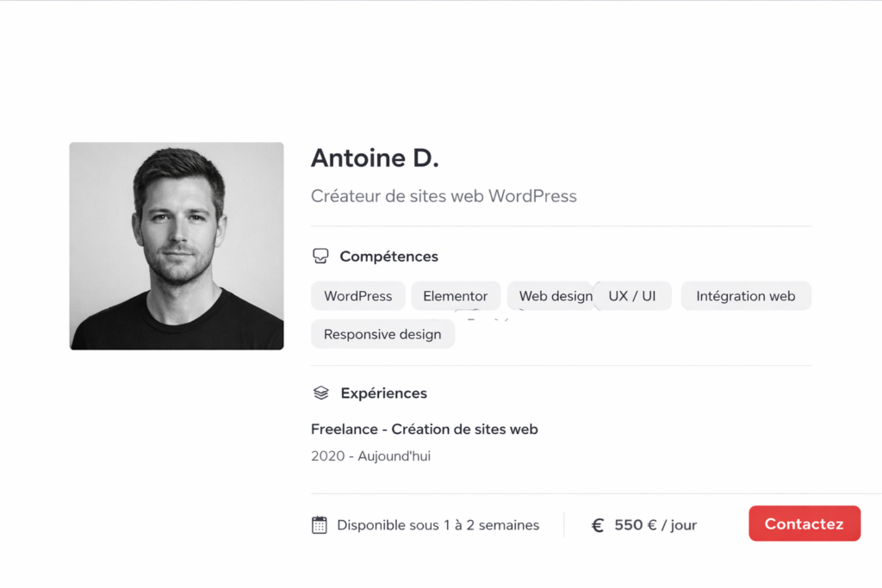Viewport: 882px width, 588px height.
Task: Click the 550 € / jour daily rate
Action: point(655,525)
